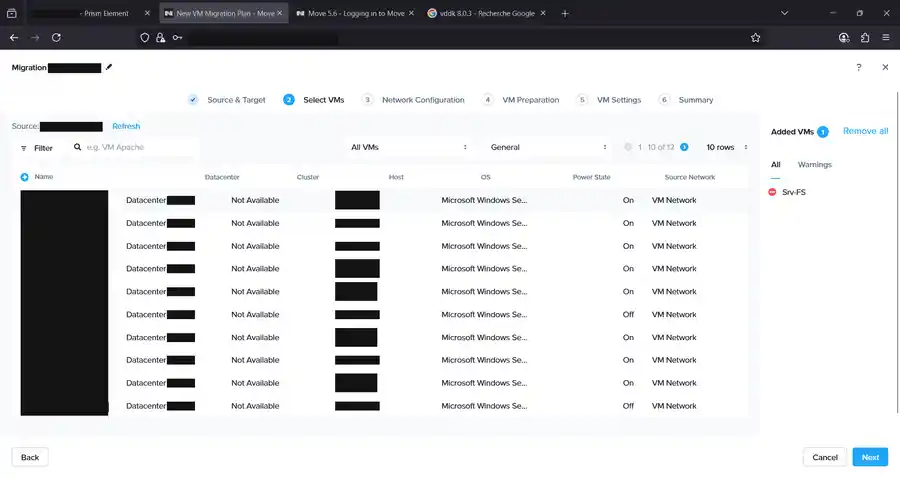
Task: Select the Warnings tab under Added VMs
Action: pyautogui.click(x=814, y=165)
